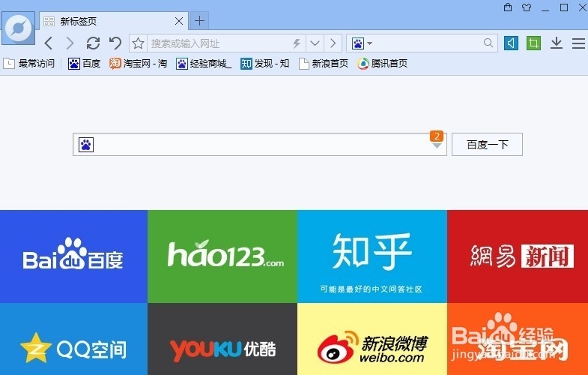The image size is (588, 375).
Task: Open the 知乎 tile
Action: (x=372, y=256)
